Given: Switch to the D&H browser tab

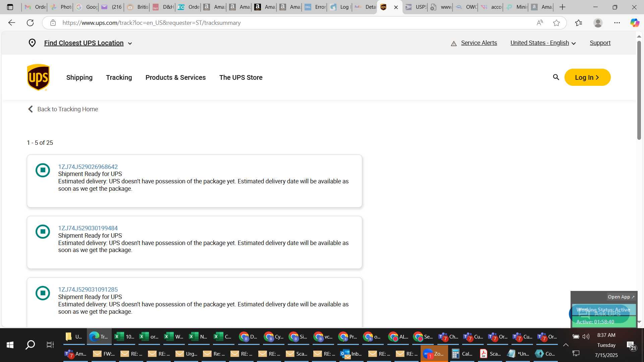Looking at the screenshot, I should [x=163, y=7].
